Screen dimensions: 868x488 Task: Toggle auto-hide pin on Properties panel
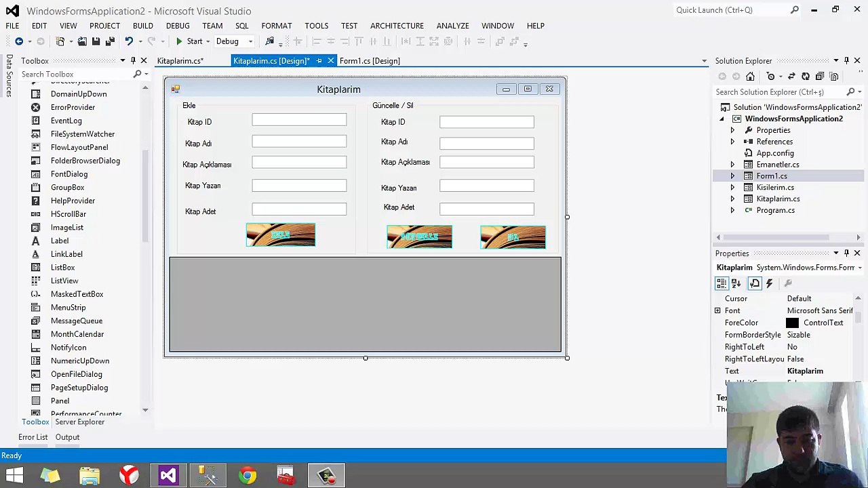tap(846, 253)
